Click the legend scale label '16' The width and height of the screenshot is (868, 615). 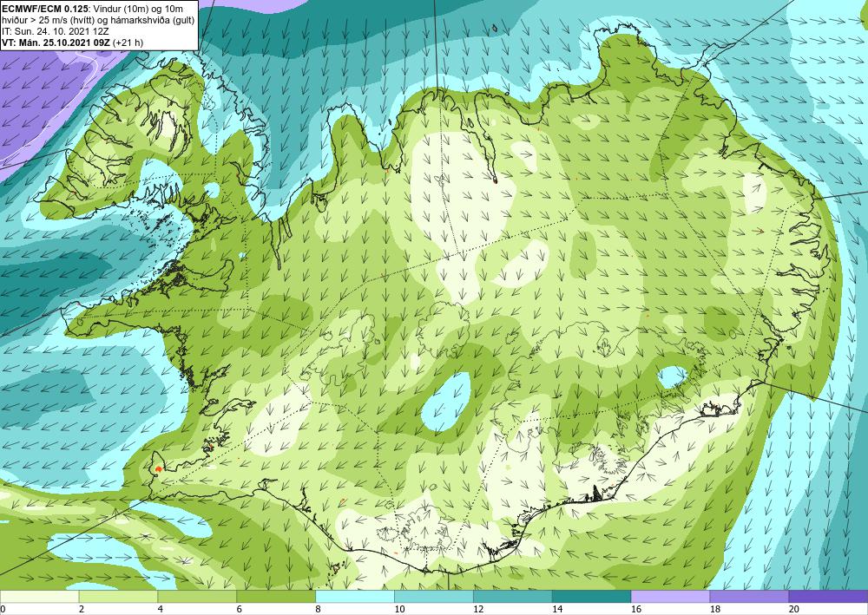pyautogui.click(x=636, y=609)
